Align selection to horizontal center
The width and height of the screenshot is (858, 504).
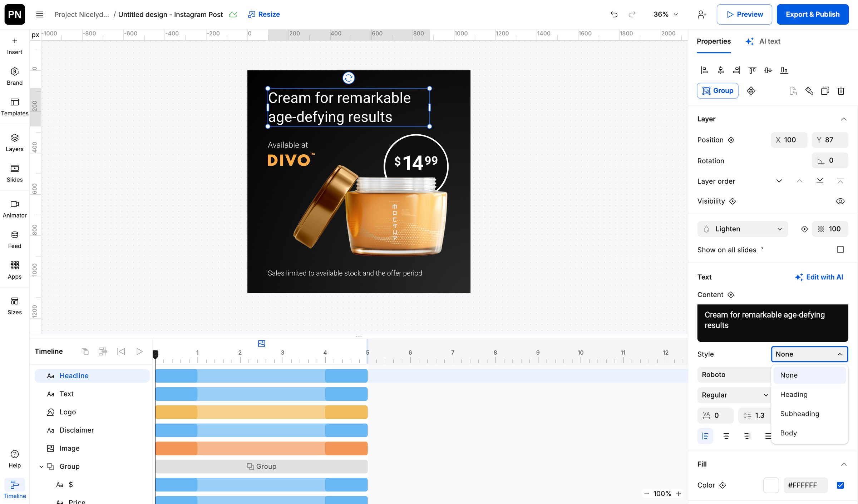pyautogui.click(x=721, y=70)
